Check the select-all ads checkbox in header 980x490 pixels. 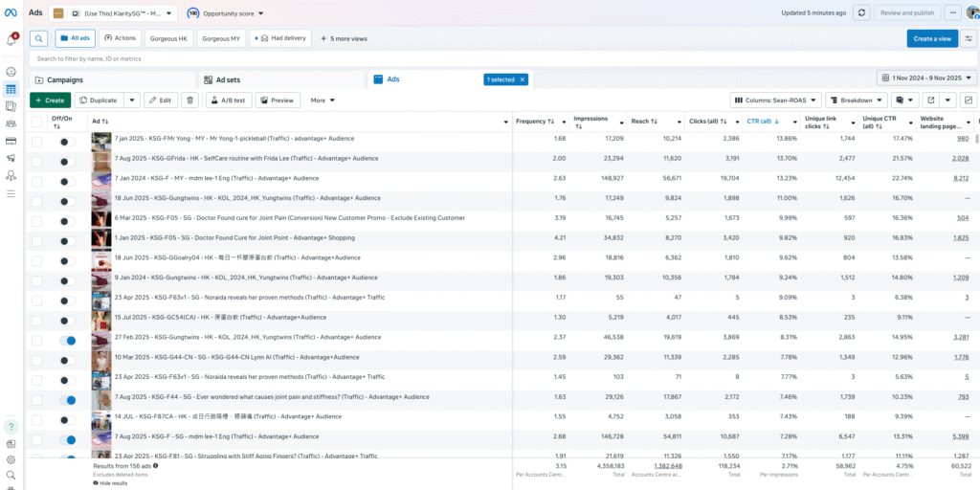(x=36, y=122)
